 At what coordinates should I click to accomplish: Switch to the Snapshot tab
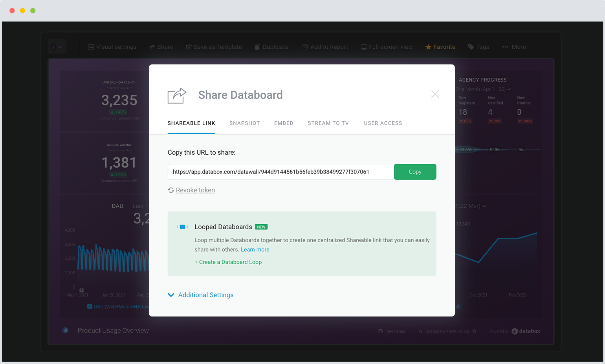coord(244,123)
